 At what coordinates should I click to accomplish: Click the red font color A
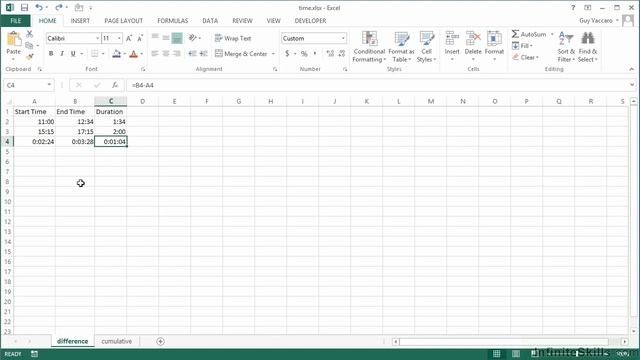[133, 53]
